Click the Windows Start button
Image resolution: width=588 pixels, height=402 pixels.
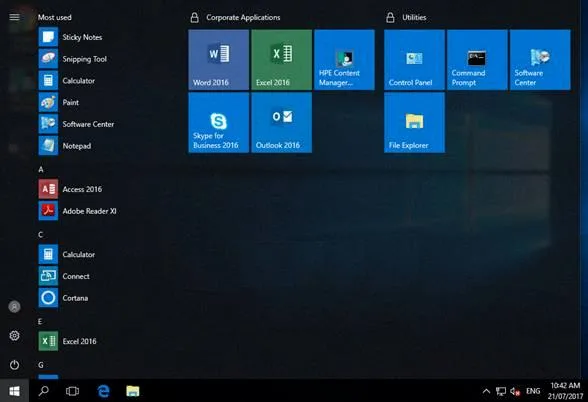point(14,391)
